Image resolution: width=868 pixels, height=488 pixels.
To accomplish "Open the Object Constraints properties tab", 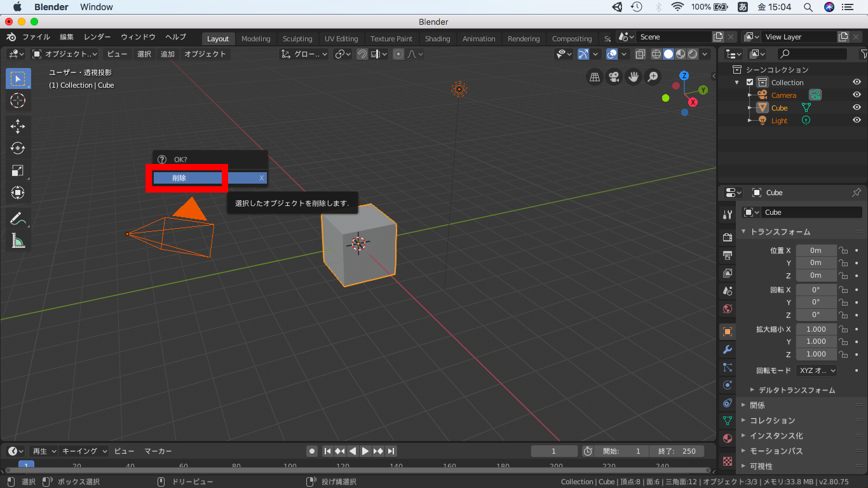I will pyautogui.click(x=728, y=403).
